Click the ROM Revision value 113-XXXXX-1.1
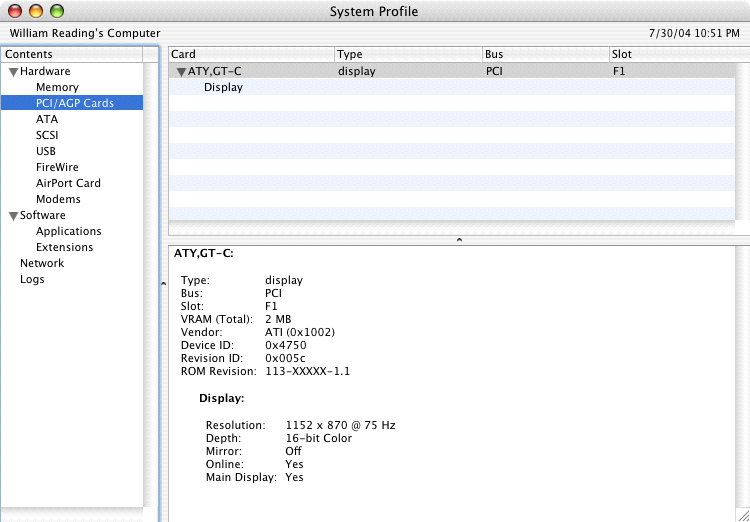Viewport: 750px width, 522px height. click(308, 371)
